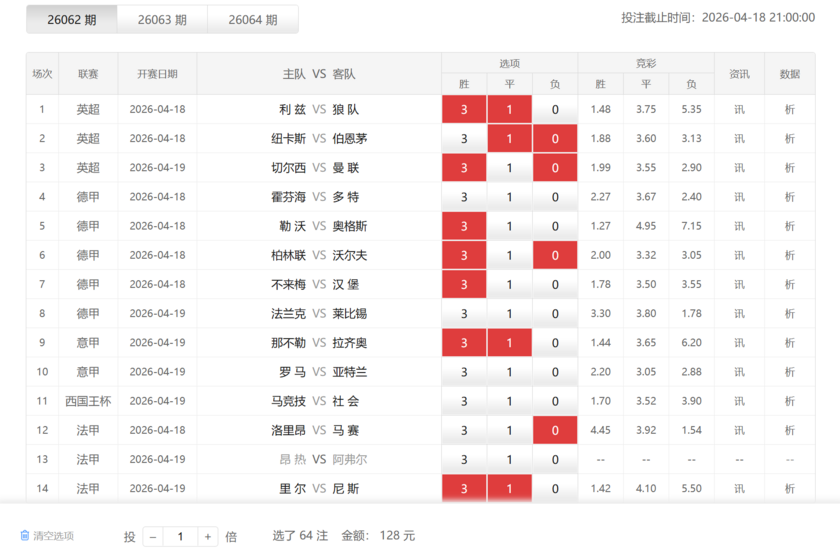Open 讯 info for 勒沃 vs 奥格斯
Viewport: 840px width, 560px height.
pyautogui.click(x=739, y=226)
